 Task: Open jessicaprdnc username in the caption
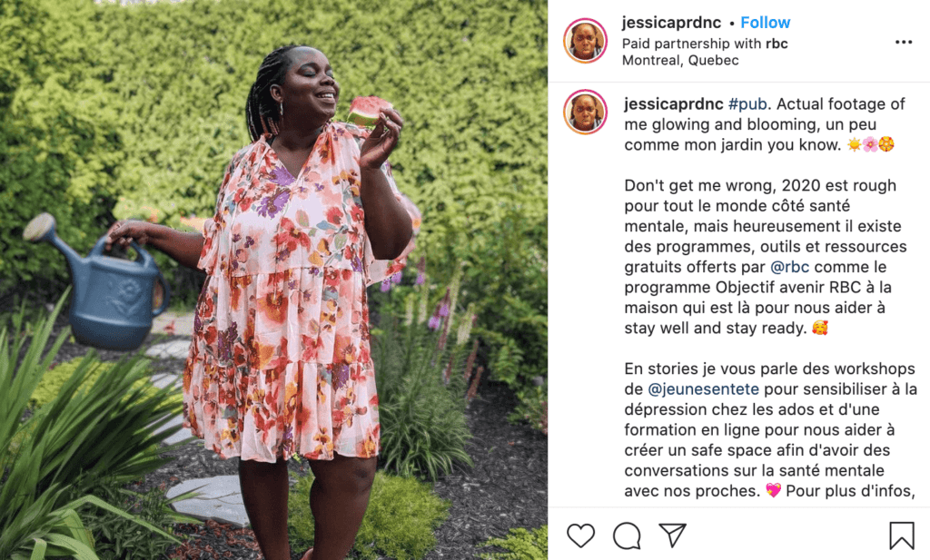[x=673, y=104]
